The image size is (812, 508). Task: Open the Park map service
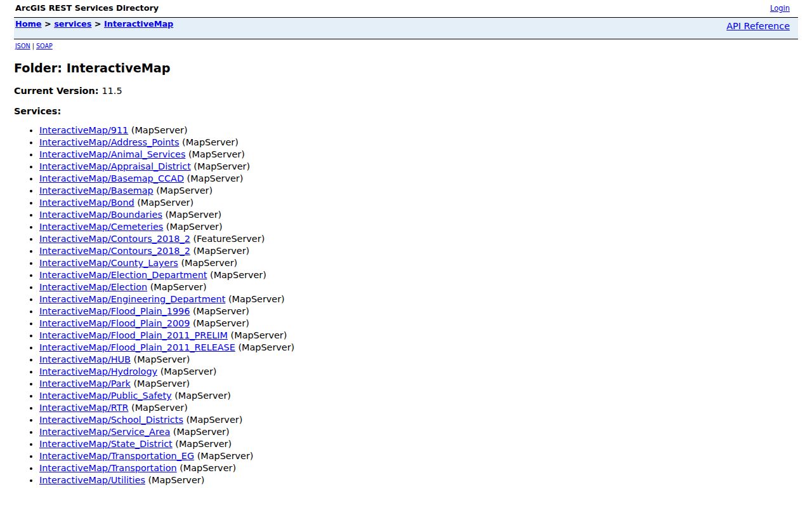[x=85, y=384]
